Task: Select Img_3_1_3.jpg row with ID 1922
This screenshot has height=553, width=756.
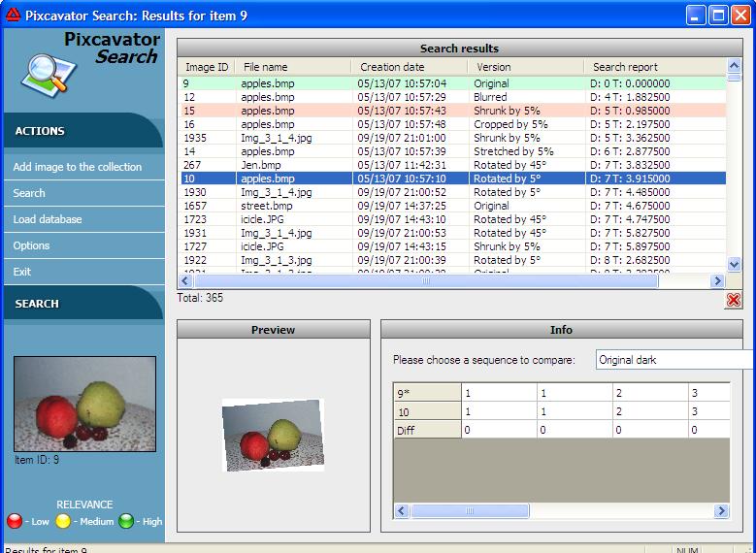Action: pos(453,260)
